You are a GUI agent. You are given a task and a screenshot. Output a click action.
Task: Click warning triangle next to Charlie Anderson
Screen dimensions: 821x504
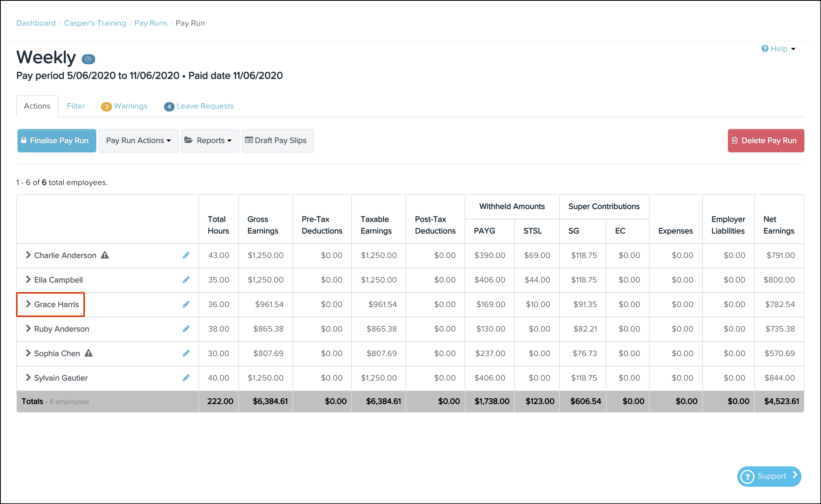(105, 255)
